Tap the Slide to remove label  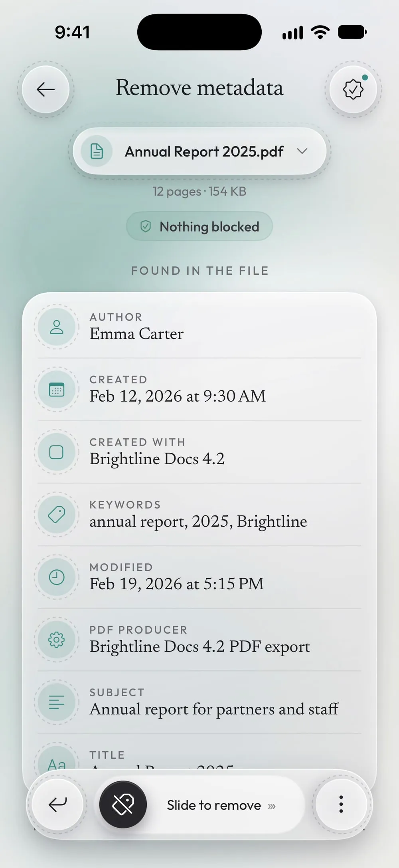214,805
